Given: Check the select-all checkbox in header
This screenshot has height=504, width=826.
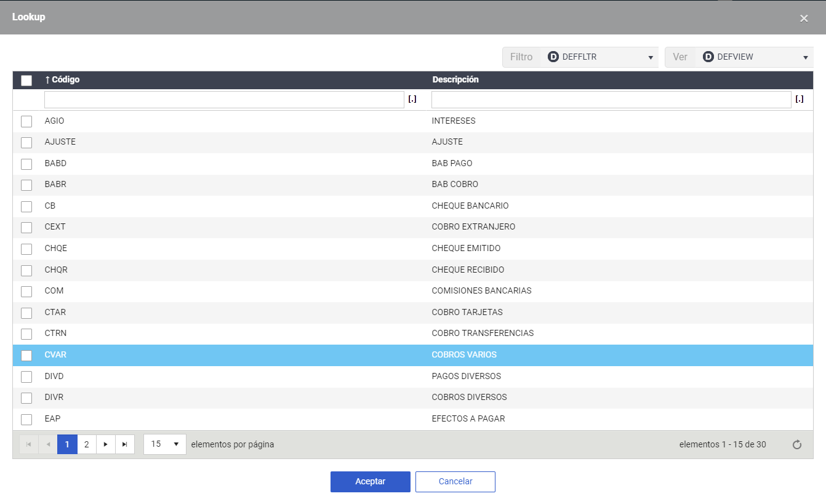Looking at the screenshot, I should pos(26,81).
